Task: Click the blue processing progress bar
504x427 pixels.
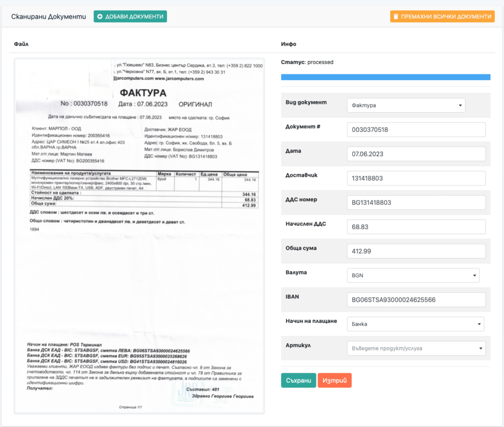Action: (x=385, y=77)
